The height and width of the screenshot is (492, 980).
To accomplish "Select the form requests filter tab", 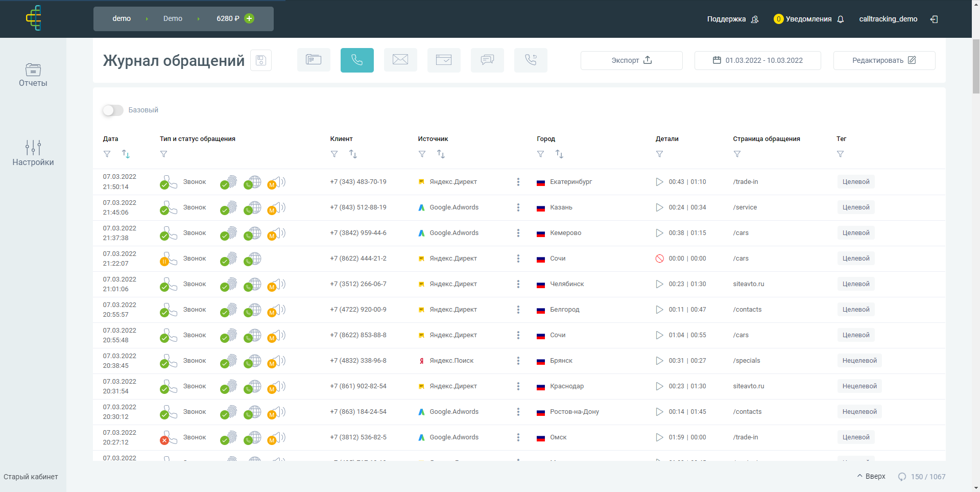I will [444, 60].
